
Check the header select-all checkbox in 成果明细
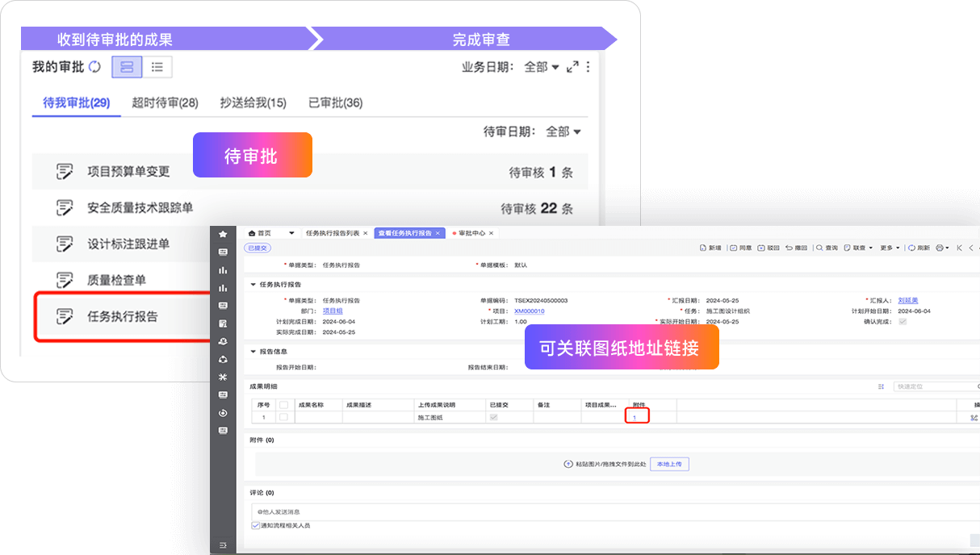click(x=283, y=405)
